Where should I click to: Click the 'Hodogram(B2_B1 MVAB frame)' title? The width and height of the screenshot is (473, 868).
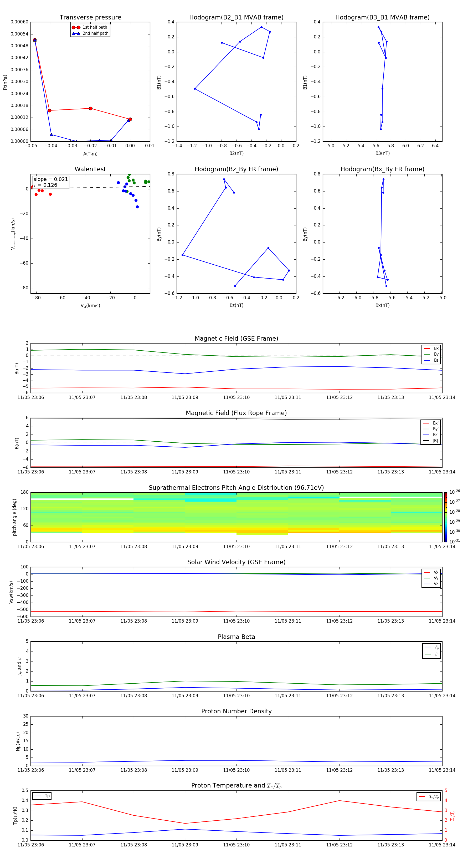pos(236,17)
